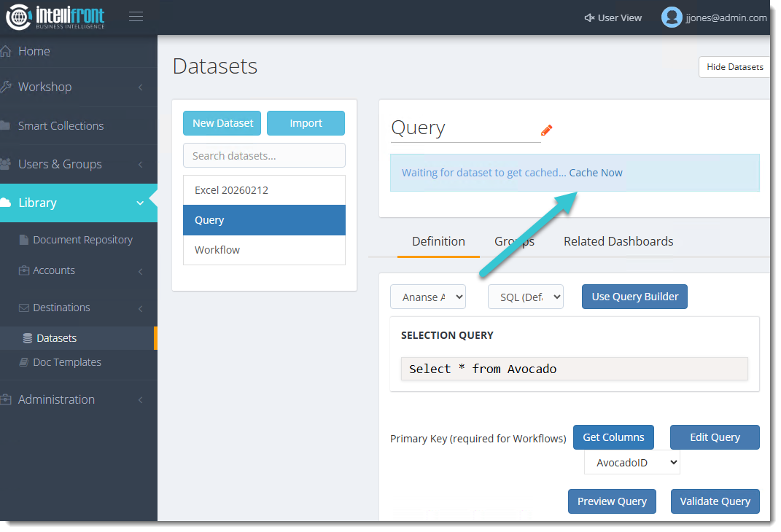Select the Definition tab

pyautogui.click(x=438, y=241)
